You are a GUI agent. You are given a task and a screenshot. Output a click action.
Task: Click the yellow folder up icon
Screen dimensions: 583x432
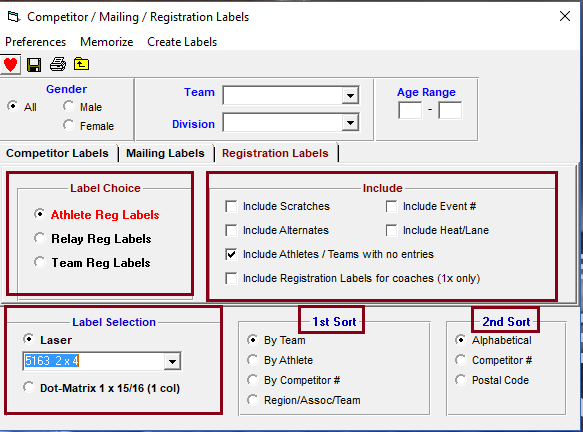(x=81, y=64)
